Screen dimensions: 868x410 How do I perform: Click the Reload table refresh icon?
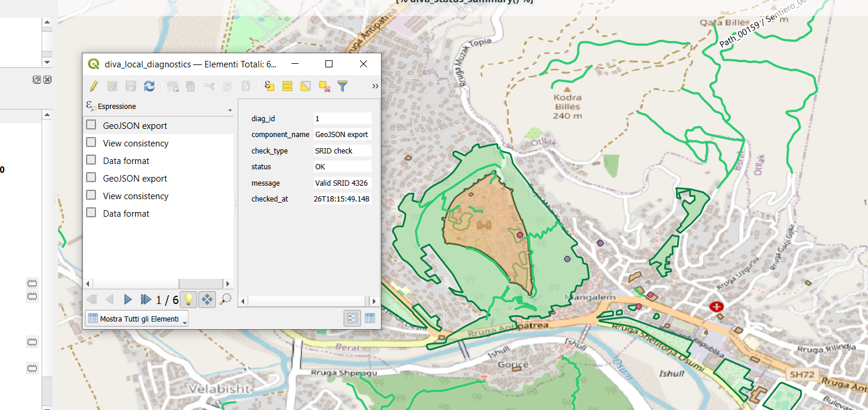tap(149, 87)
